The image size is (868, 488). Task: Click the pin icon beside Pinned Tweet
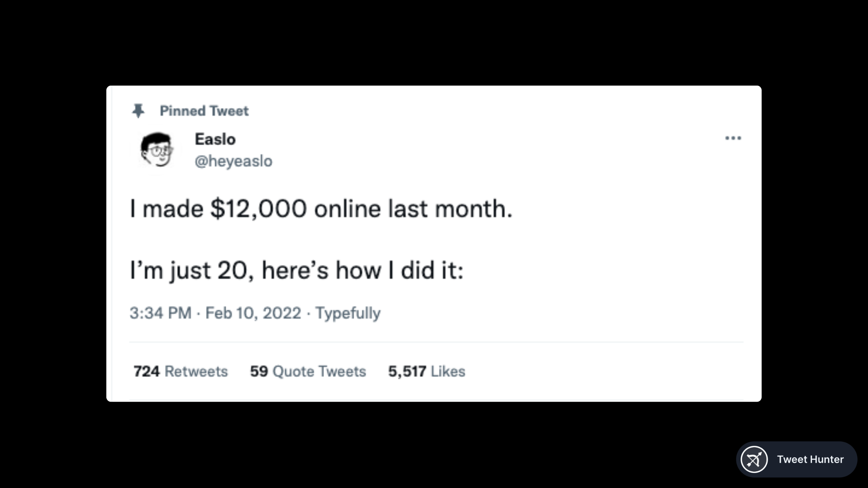tap(138, 111)
